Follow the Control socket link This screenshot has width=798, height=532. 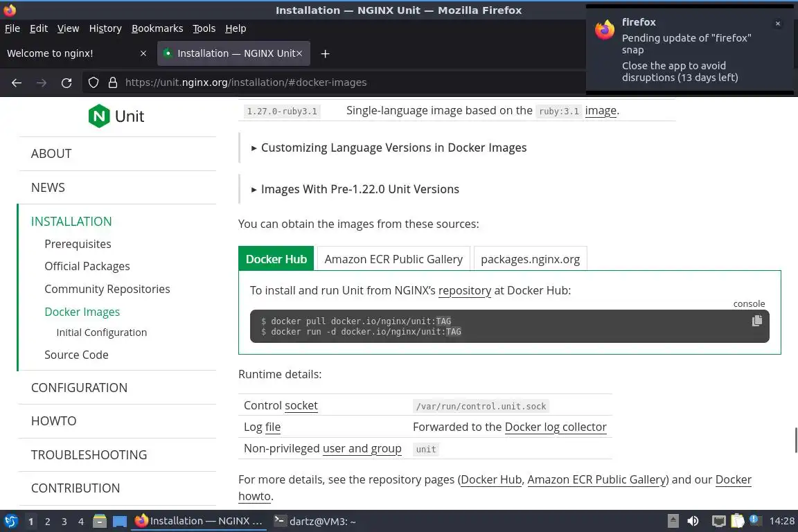click(x=301, y=405)
